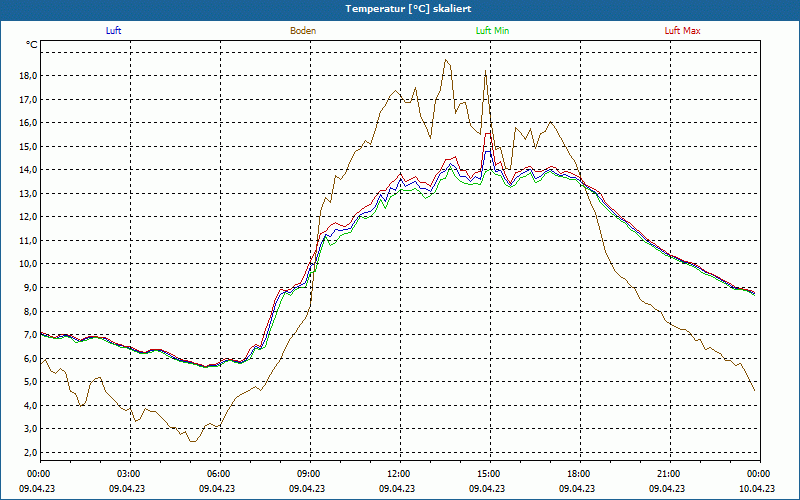Click the 09:00 time axis label

coord(310,474)
